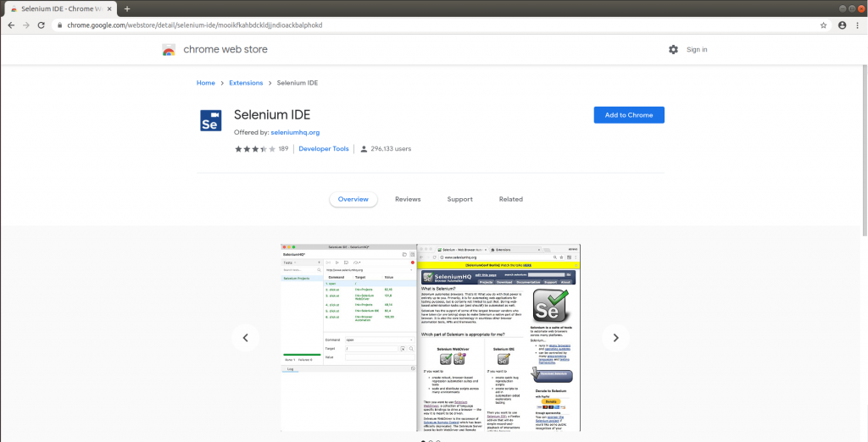Click the Selenium IDE extension icon

click(210, 120)
